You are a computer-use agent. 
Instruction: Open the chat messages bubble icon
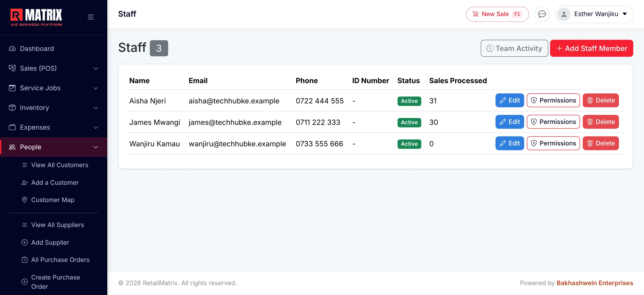pos(542,14)
